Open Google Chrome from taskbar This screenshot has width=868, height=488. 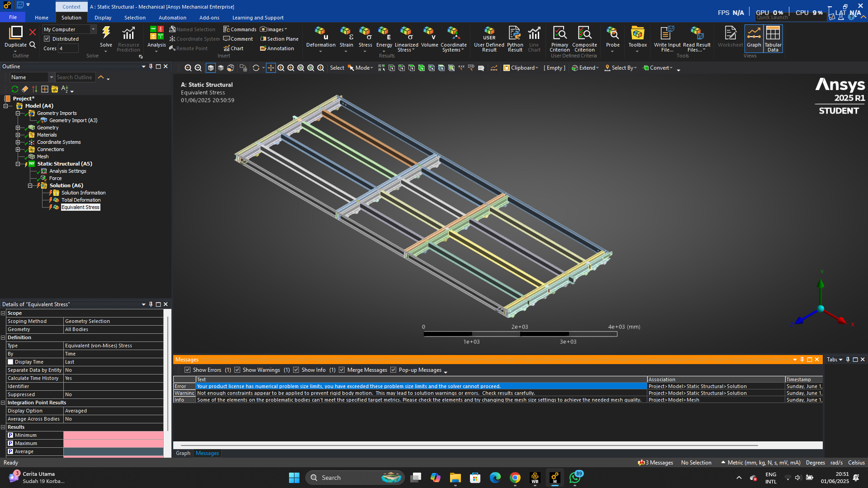(x=515, y=478)
